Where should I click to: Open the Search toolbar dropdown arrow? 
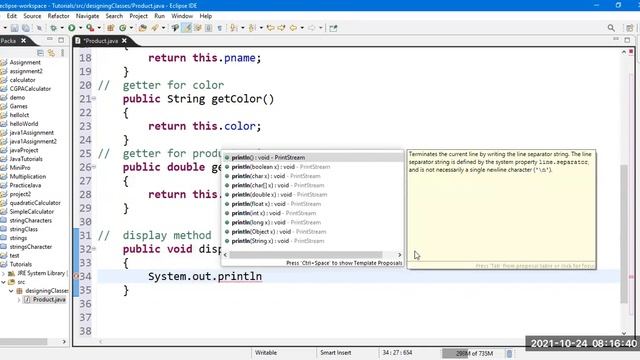coord(163,28)
